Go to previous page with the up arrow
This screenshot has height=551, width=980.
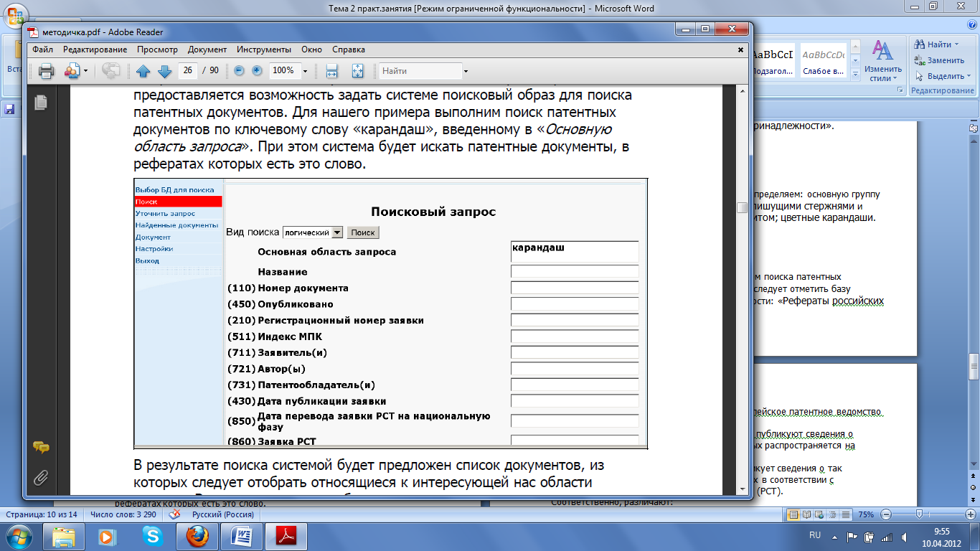143,70
